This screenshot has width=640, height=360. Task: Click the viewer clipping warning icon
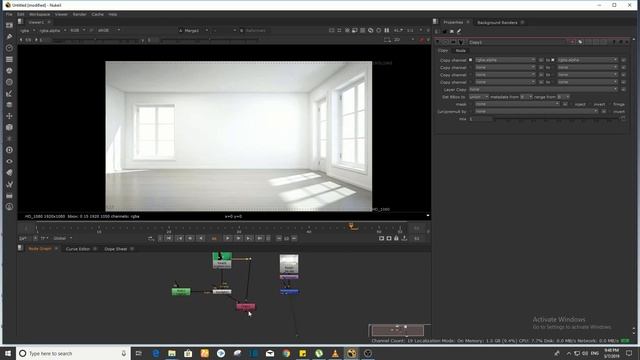(x=371, y=30)
